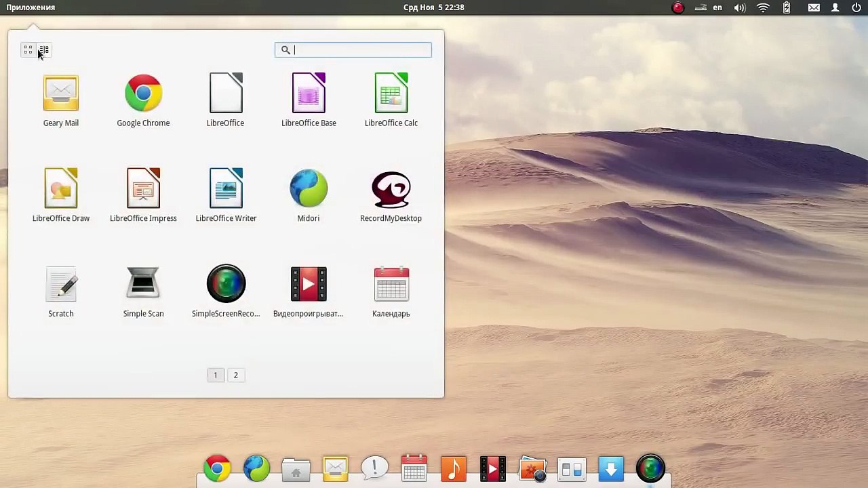Open Календарь calendar app in grid
The height and width of the screenshot is (488, 868).
pyautogui.click(x=391, y=291)
